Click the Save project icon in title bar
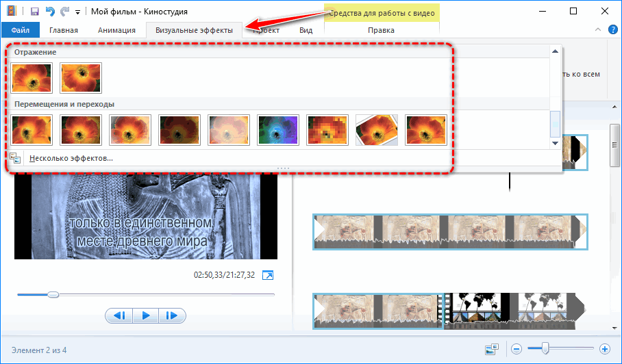The width and height of the screenshot is (622, 364). pyautogui.click(x=34, y=12)
